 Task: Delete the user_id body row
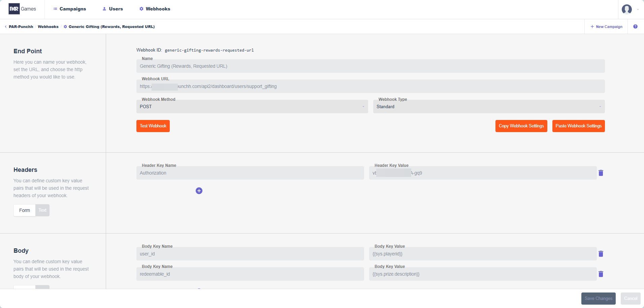click(x=601, y=254)
